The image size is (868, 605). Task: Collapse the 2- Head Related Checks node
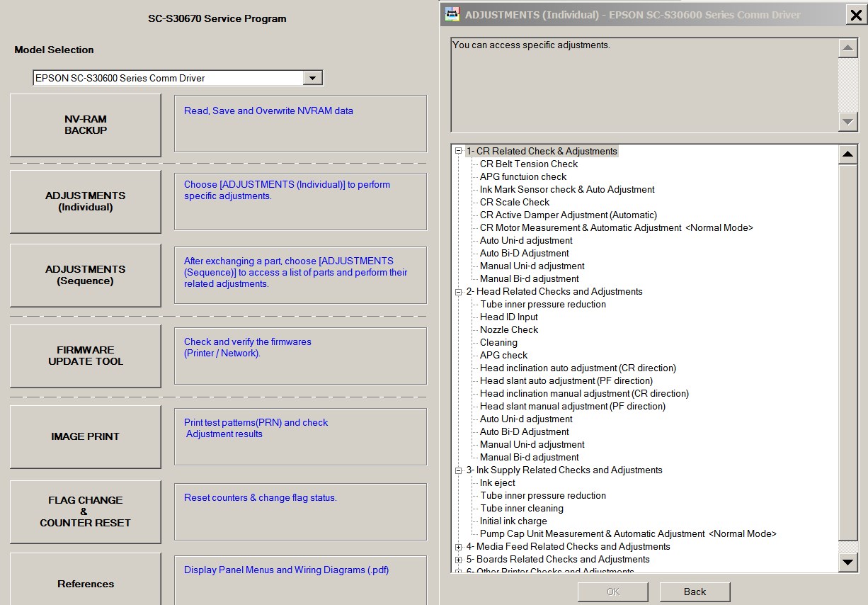point(459,291)
